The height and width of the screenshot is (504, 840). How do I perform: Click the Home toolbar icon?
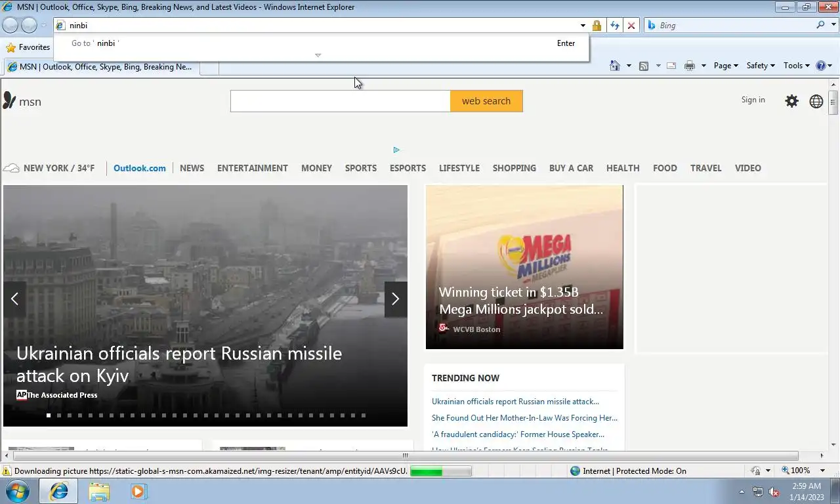[x=615, y=66]
